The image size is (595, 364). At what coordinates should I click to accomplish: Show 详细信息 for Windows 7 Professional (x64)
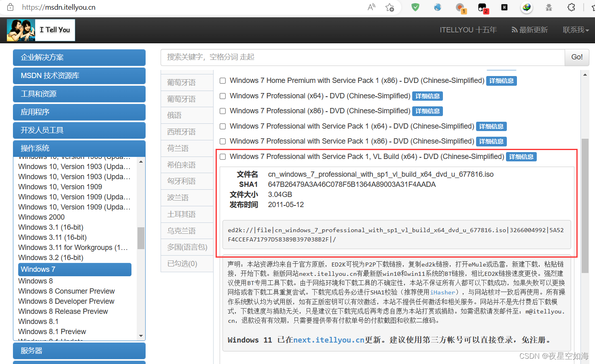428,96
